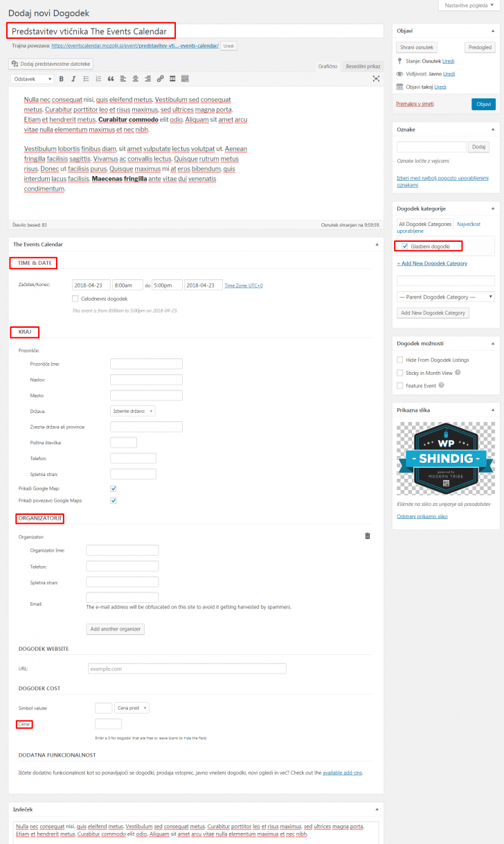
Task: Click Shrani osnutek button
Action: pos(417,47)
